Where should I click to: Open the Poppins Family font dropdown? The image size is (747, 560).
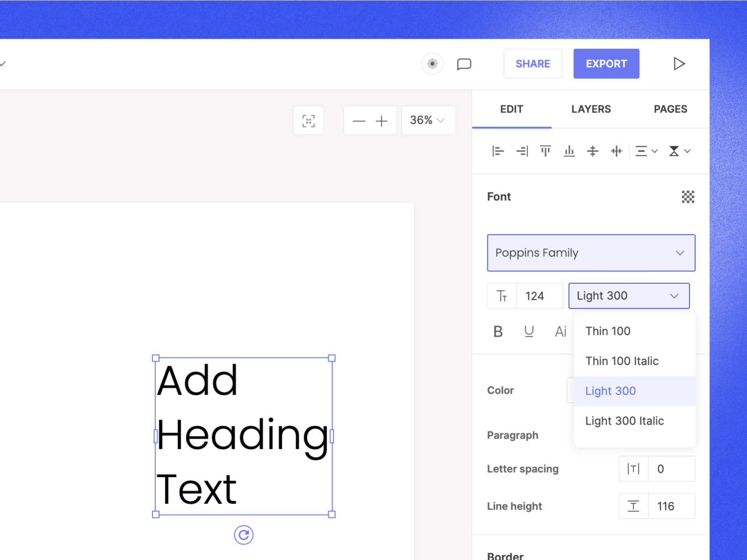[x=591, y=253]
